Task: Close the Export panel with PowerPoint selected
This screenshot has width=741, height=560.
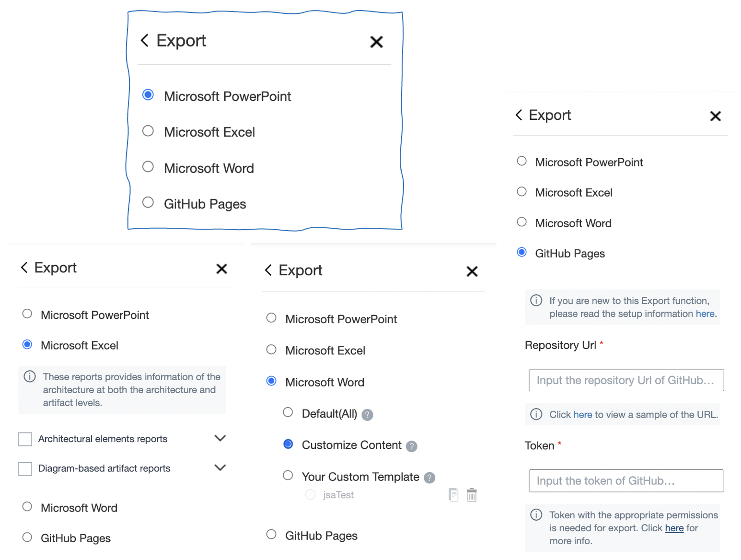Action: 377,42
